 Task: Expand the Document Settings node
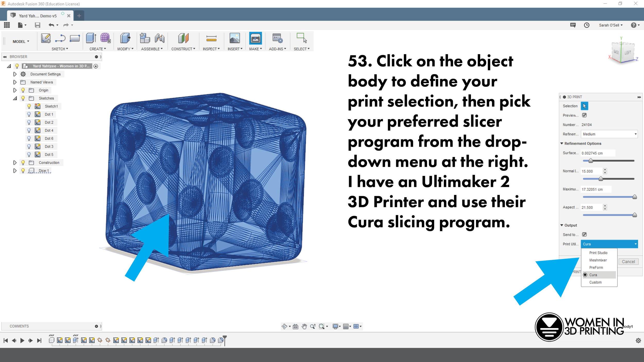[x=15, y=74]
